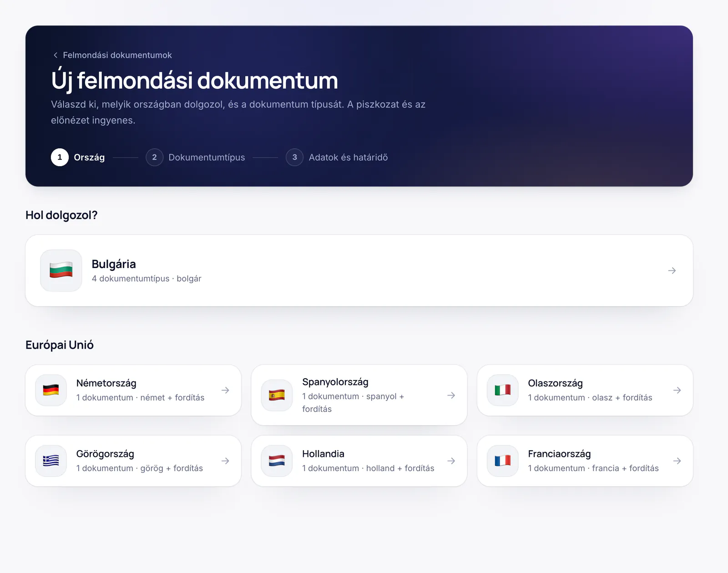Click '4 dokumentumtípus · bolgár' text
Image resolution: width=728 pixels, height=573 pixels.
click(x=147, y=279)
